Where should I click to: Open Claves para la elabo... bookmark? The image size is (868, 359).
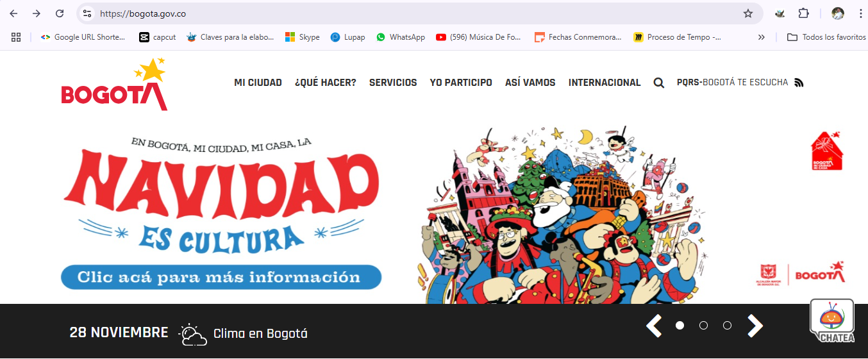(230, 37)
